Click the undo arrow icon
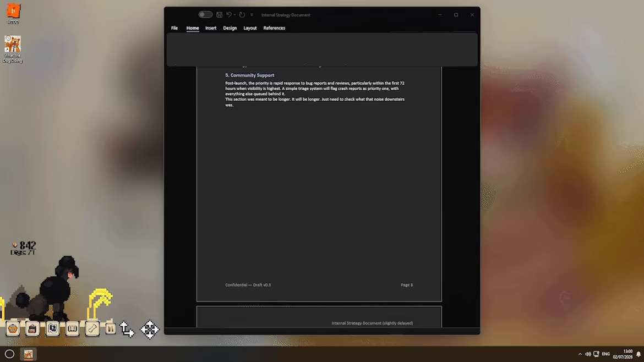The width and height of the screenshot is (644, 362). (229, 15)
